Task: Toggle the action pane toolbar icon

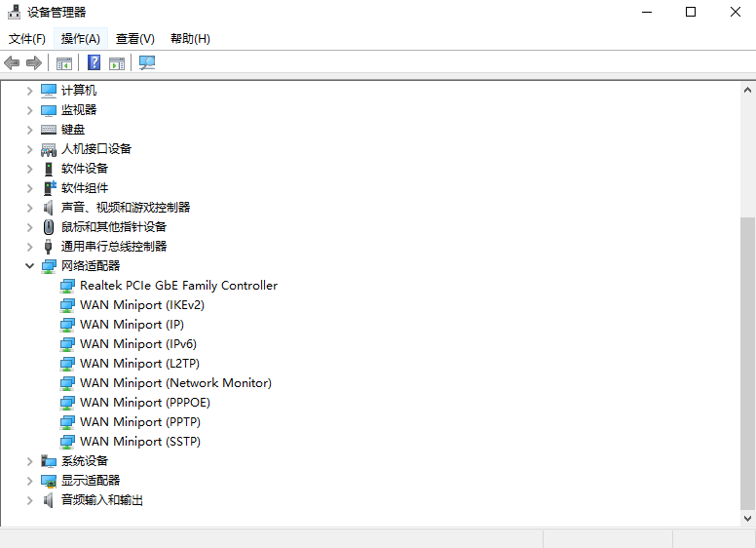Action: pos(117,63)
